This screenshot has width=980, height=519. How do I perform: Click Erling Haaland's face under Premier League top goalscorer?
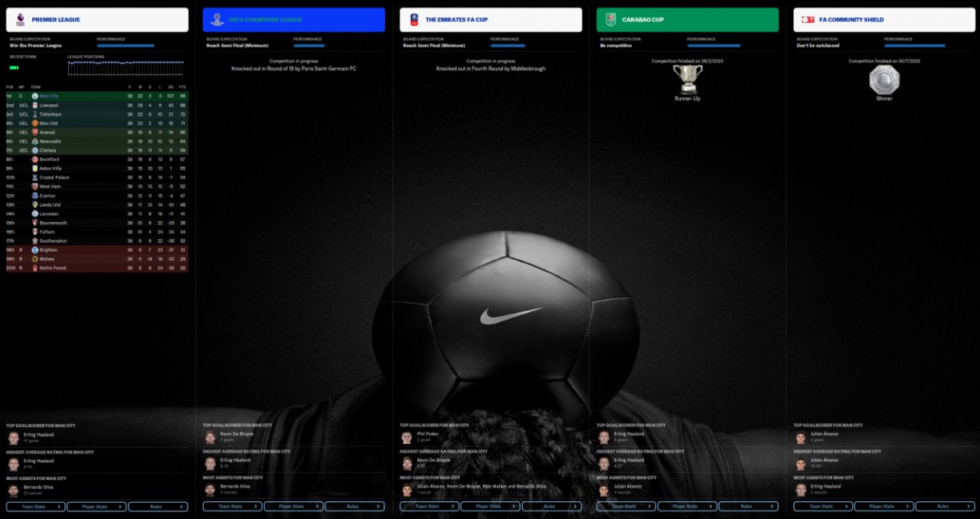point(14,438)
